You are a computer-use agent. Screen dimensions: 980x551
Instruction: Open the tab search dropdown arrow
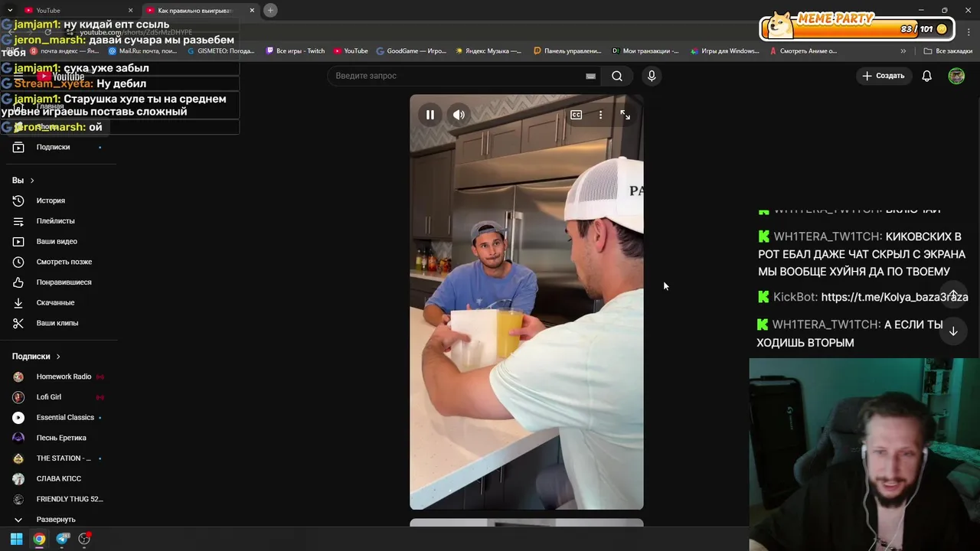point(9,10)
